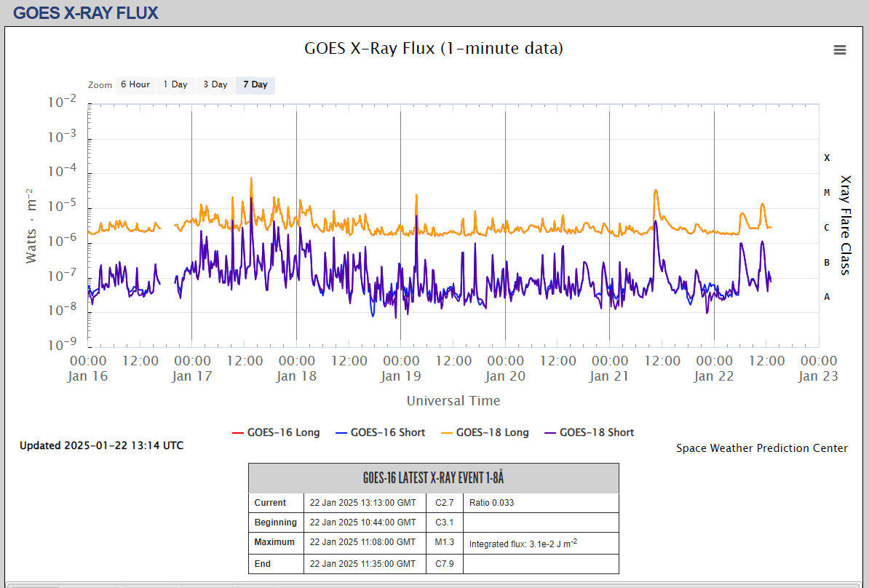The width and height of the screenshot is (869, 588).
Task: Click the Integrated flux value cell
Action: (x=523, y=543)
